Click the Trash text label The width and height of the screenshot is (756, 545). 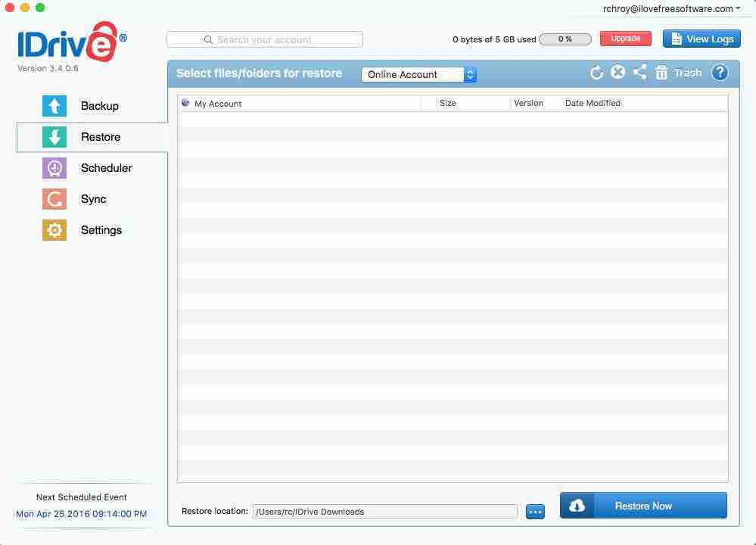pos(688,73)
